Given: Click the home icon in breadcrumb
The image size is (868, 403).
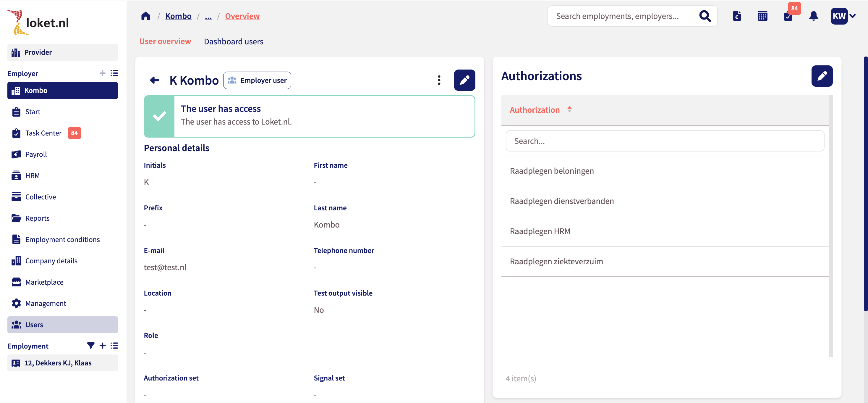Looking at the screenshot, I should [x=145, y=16].
